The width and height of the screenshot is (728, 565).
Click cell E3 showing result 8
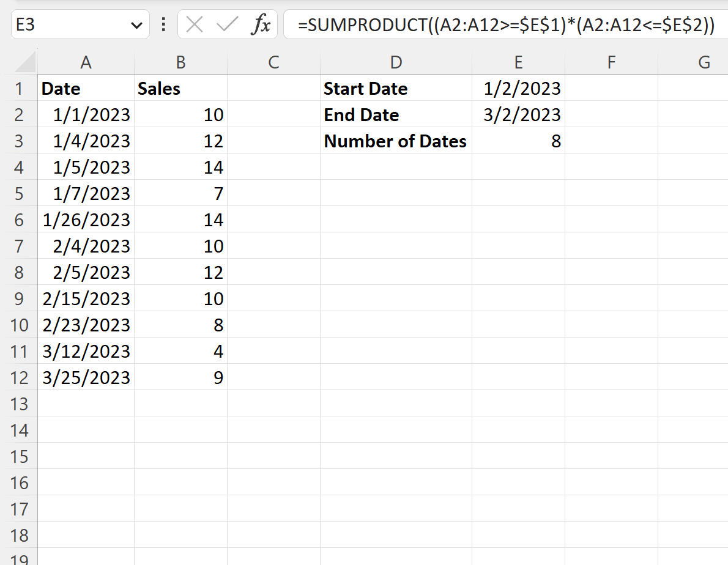click(518, 141)
